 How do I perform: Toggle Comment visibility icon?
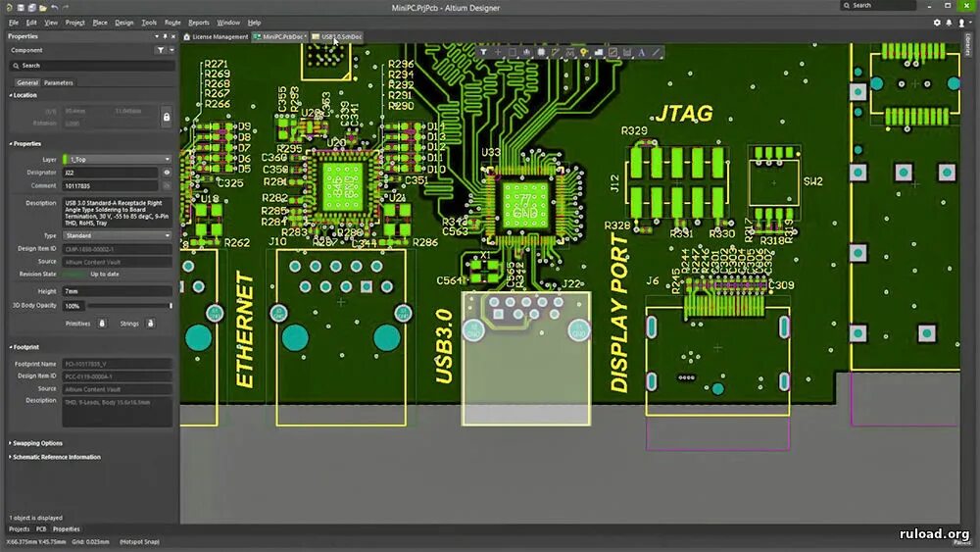coord(167,185)
